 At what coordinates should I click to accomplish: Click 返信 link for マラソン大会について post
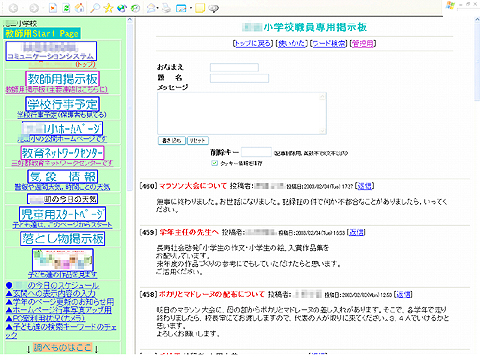[x=364, y=186]
